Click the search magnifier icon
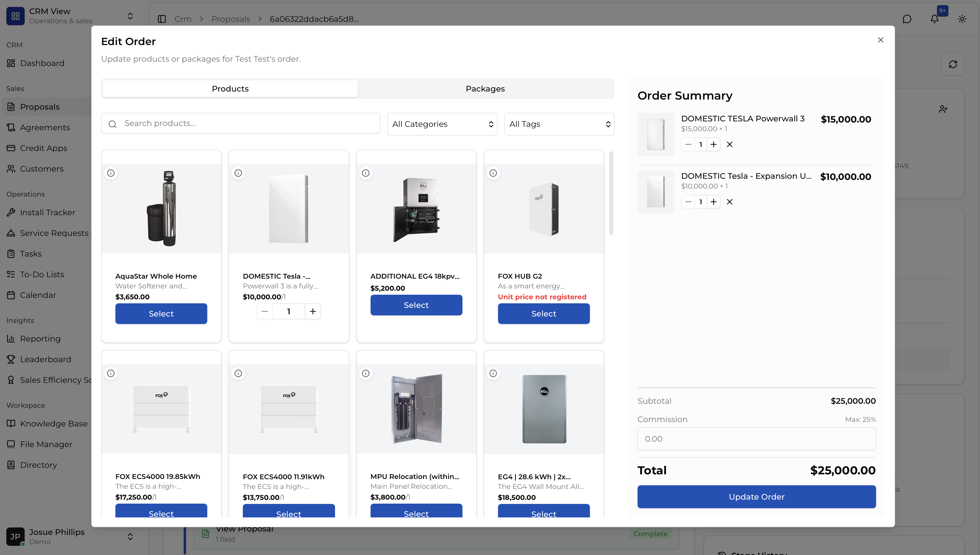This screenshot has height=555, width=980. coord(113,124)
